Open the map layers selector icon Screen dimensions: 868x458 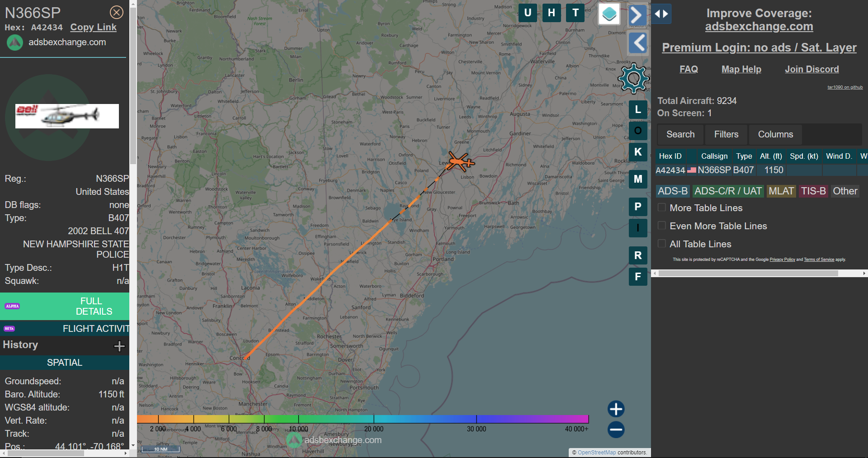609,14
